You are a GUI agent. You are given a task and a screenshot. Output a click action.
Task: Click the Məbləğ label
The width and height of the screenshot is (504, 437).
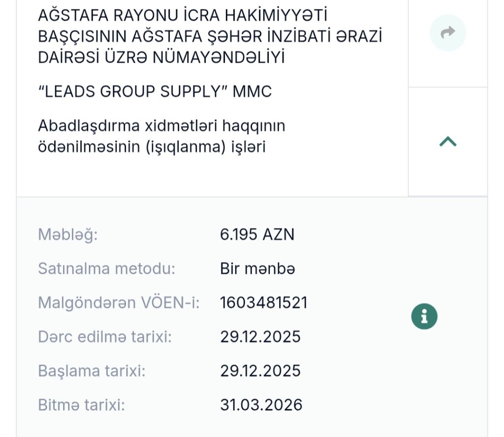68,235
